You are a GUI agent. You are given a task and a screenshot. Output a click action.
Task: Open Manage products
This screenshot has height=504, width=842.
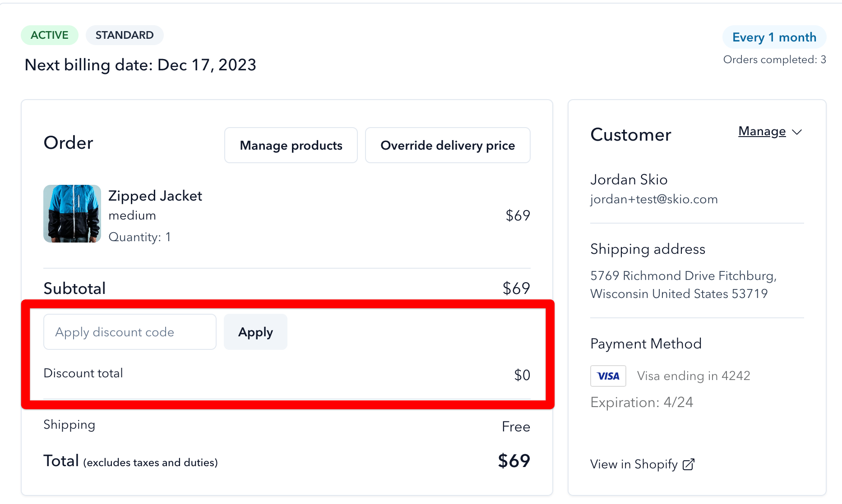coord(291,145)
